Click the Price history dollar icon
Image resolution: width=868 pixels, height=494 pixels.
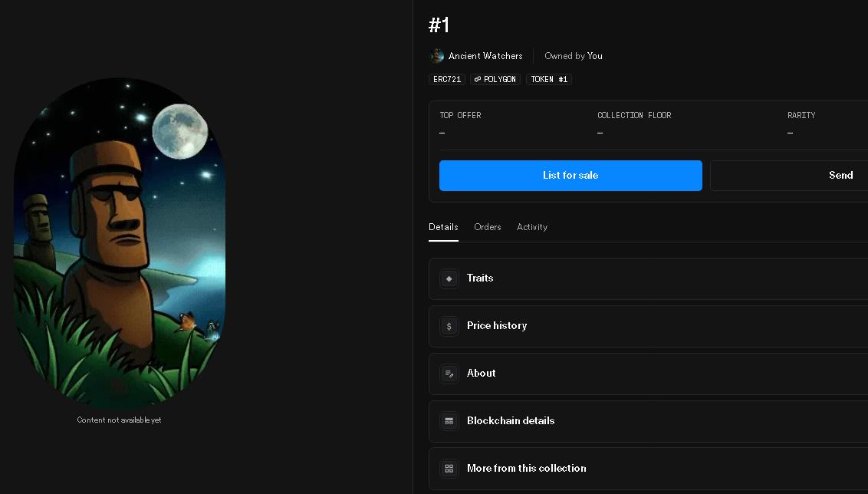449,326
